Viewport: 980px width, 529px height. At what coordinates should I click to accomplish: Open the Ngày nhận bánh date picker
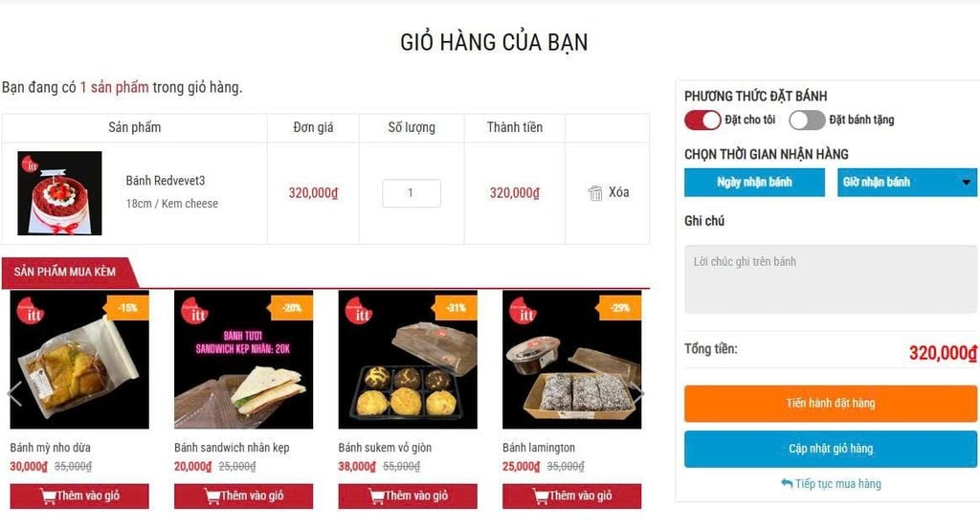tap(754, 183)
